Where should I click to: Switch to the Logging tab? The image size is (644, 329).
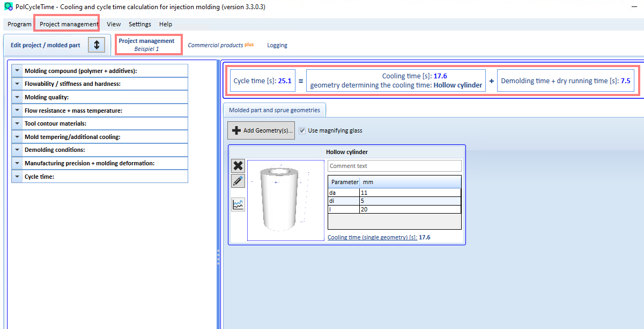[277, 45]
